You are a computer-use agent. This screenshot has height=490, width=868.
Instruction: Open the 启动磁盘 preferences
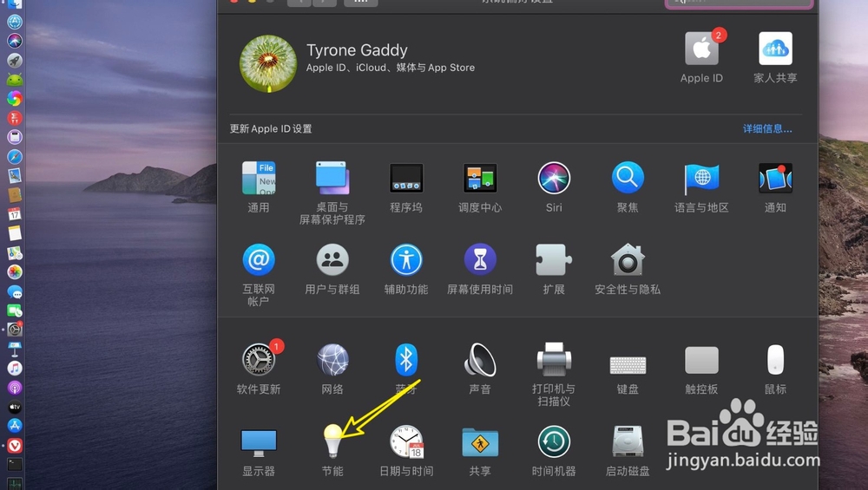(628, 441)
